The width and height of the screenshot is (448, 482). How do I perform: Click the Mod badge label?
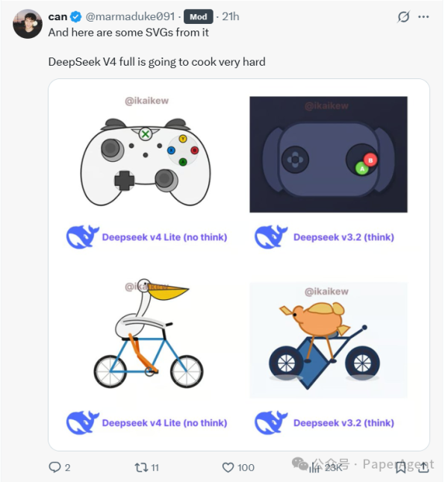pyautogui.click(x=197, y=16)
